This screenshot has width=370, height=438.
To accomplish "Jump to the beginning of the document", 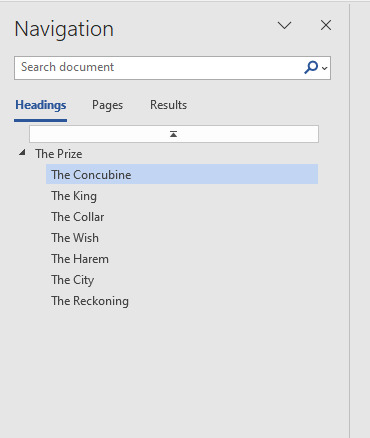I will 174,134.
